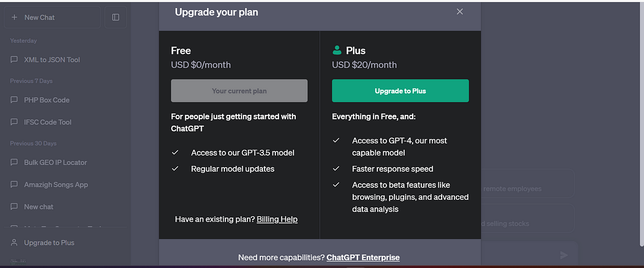Click checkmark beside Regular model updates
This screenshot has height=268, width=644.
175,169
